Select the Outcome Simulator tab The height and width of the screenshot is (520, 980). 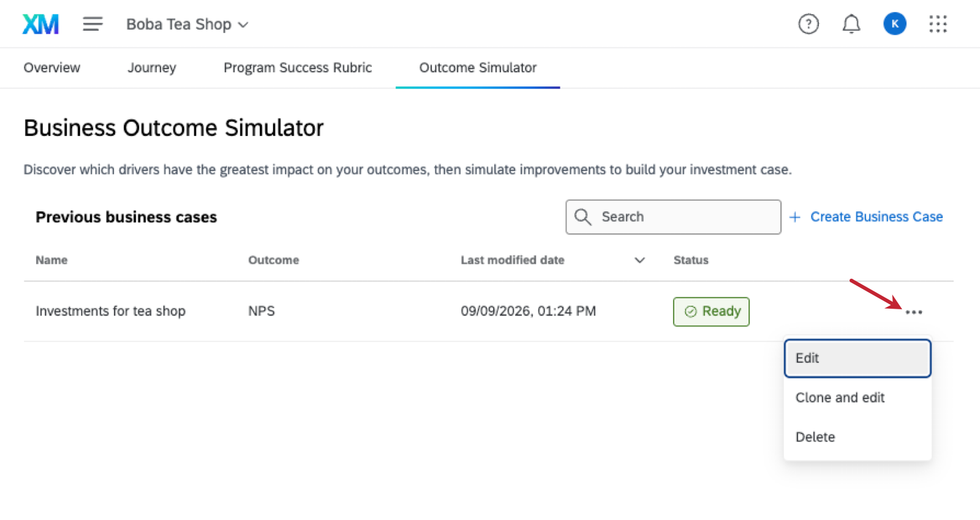(478, 67)
